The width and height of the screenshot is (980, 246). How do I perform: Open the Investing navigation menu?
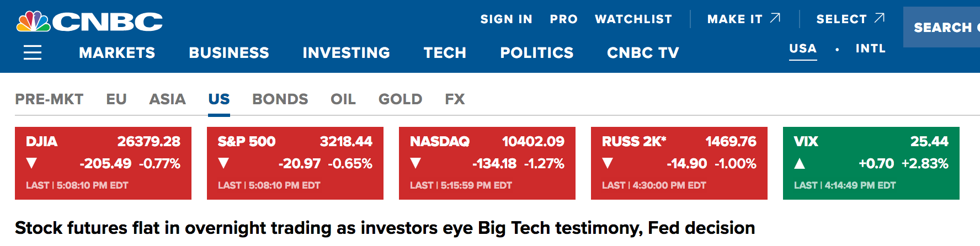pos(346,53)
